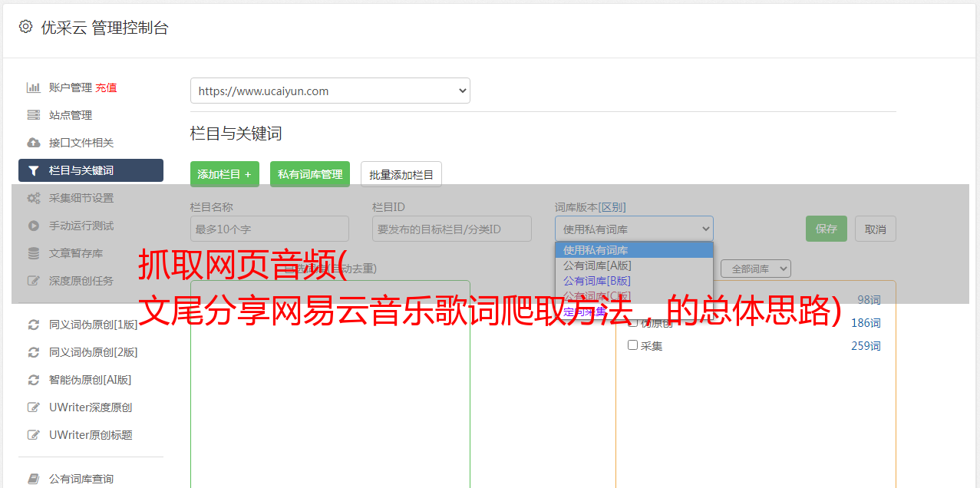Choose 公有词库[A版] from the open list
The width and height of the screenshot is (980, 488).
tap(634, 265)
